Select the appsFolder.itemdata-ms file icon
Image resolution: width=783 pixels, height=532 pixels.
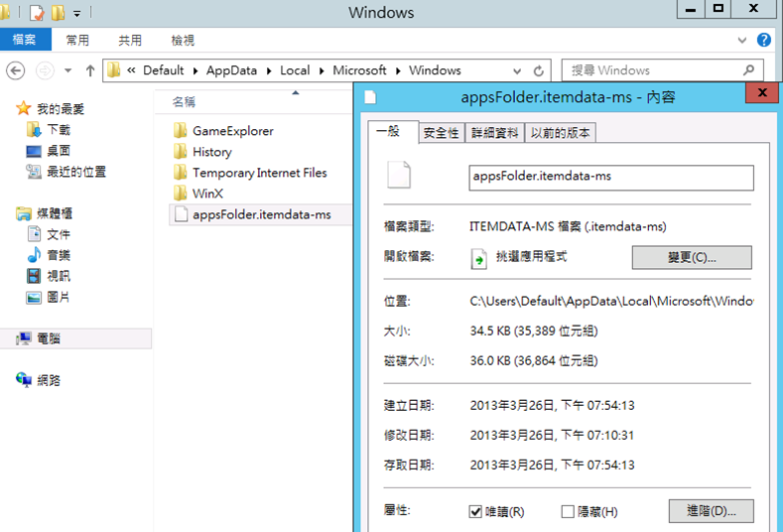click(181, 214)
